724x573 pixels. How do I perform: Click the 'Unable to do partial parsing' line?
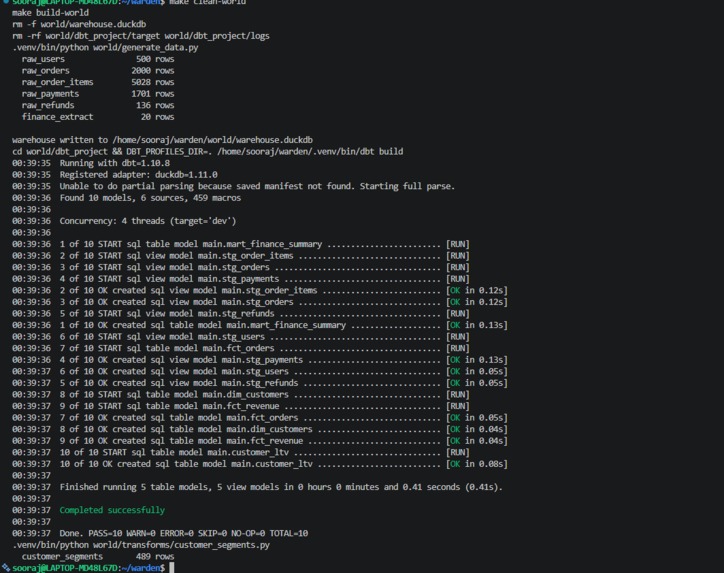[234, 186]
